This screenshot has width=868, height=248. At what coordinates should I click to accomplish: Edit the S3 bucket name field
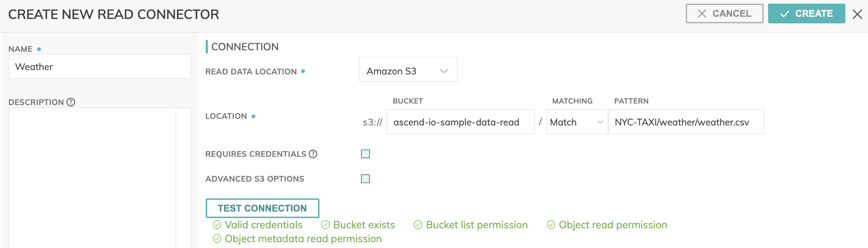tap(460, 122)
